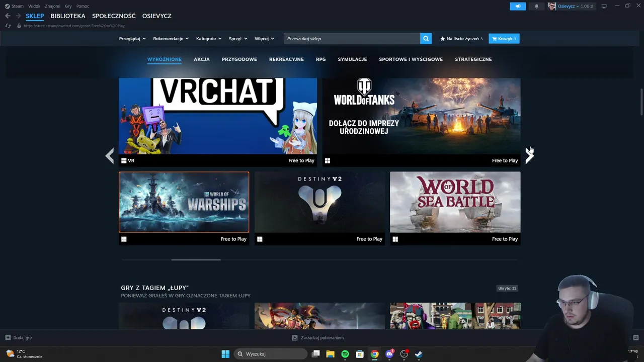Screen dimensions: 644x362
Task: Expand the Przeglądaj dropdown
Action: [x=132, y=39]
